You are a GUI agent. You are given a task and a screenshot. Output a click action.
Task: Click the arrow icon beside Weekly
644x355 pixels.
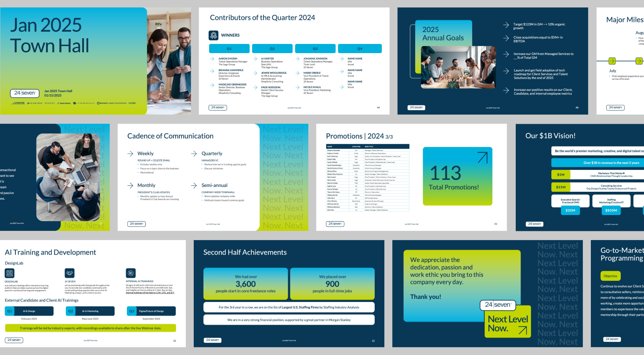pos(130,154)
